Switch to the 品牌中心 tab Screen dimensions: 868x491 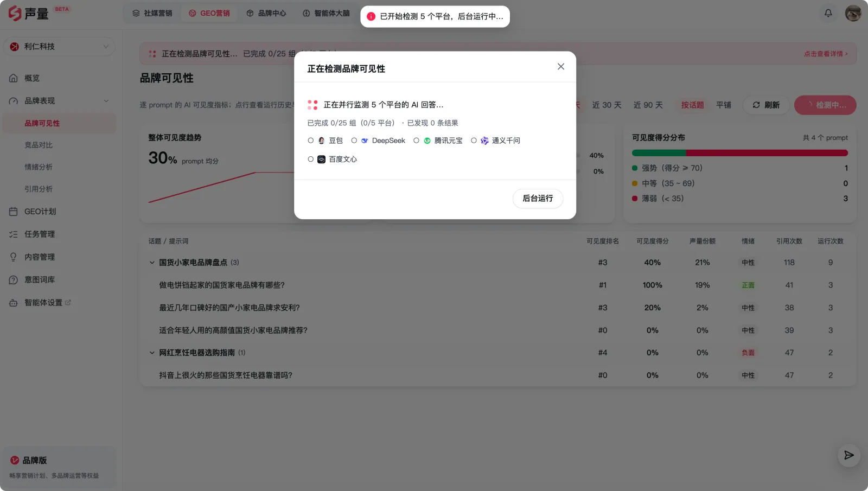(266, 13)
